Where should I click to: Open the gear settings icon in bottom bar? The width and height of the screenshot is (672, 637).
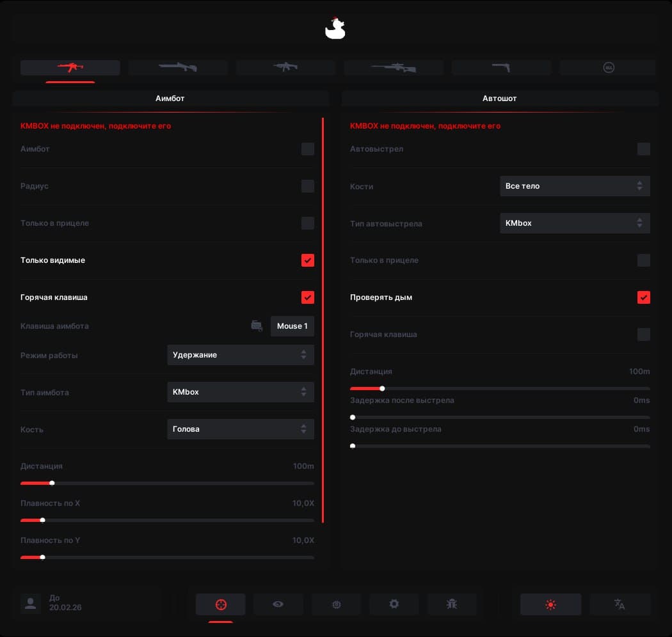click(394, 604)
